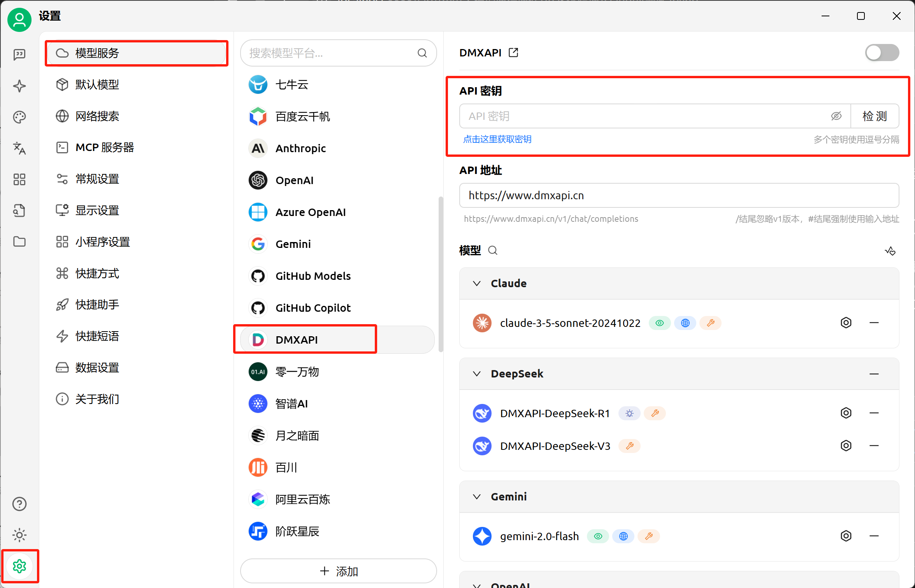Collapse the DeepSeek model group

(x=477, y=374)
